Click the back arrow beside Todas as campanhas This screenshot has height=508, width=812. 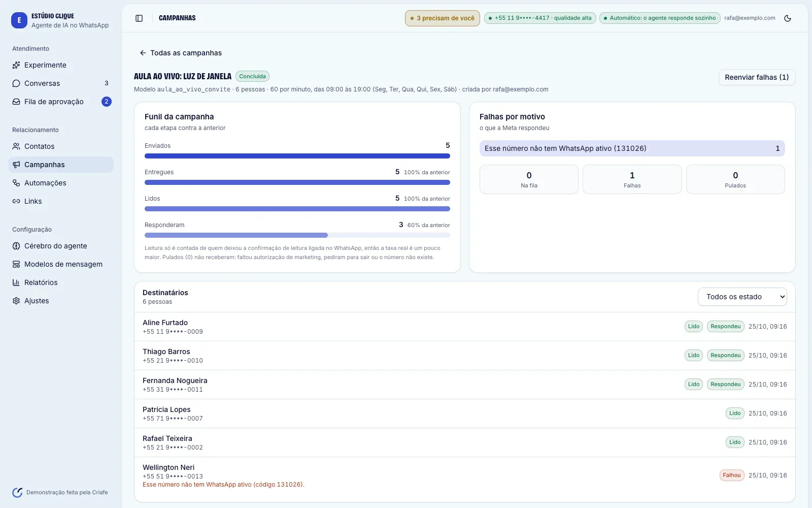(x=143, y=53)
